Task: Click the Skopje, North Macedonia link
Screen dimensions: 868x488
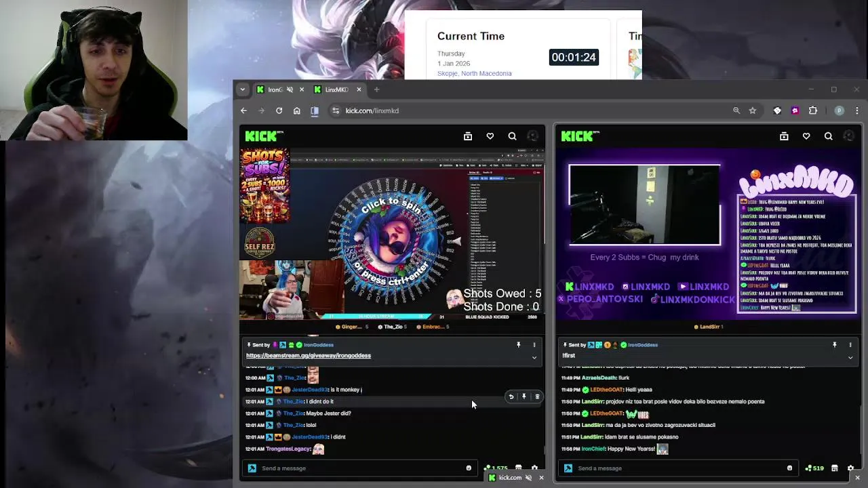Action: [x=475, y=73]
